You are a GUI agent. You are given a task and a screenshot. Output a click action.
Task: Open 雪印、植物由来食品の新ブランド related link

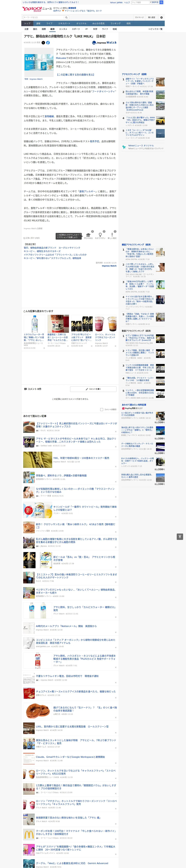click(52, 248)
